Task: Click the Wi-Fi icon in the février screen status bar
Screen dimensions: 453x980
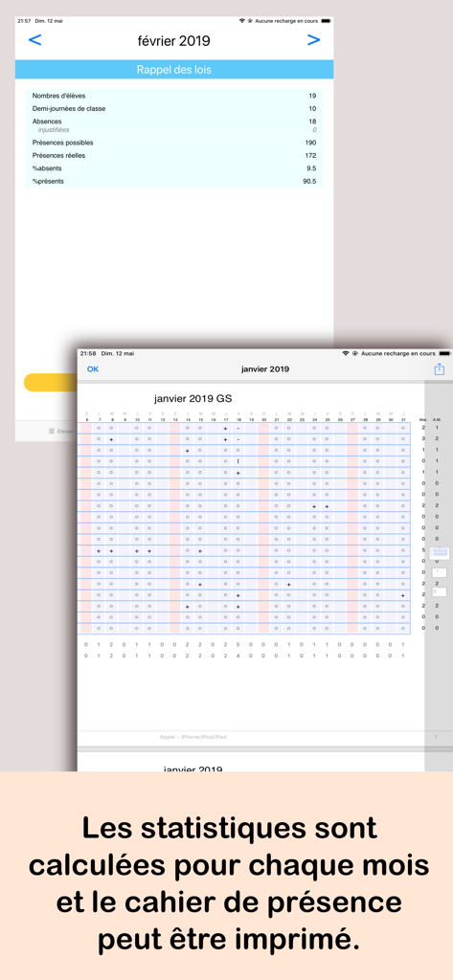Action: coord(241,21)
